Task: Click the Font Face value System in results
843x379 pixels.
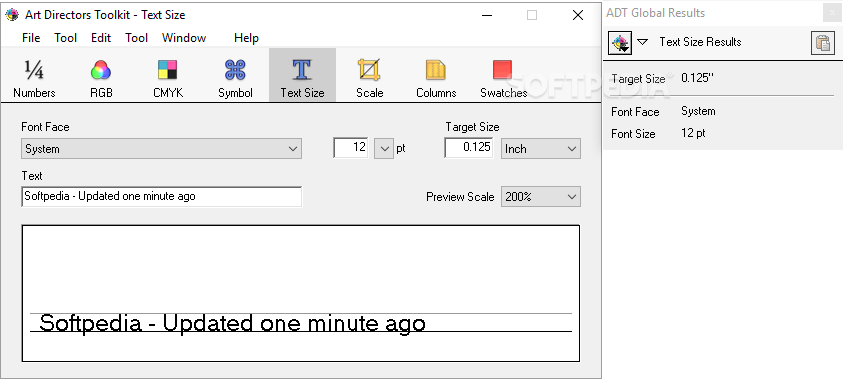Action: pos(698,111)
